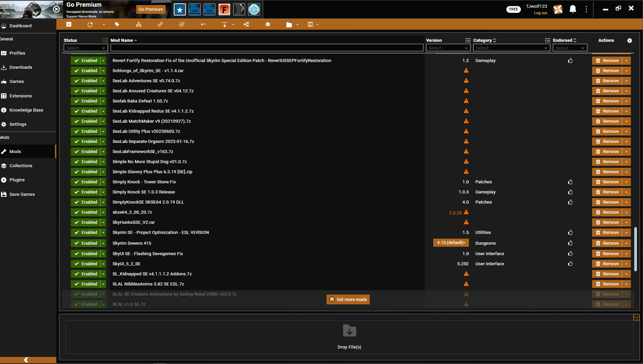This screenshot has width=643, height=364.
Task: Disable Skyrim SE - Project Optimization mod
Action: [x=86, y=233]
